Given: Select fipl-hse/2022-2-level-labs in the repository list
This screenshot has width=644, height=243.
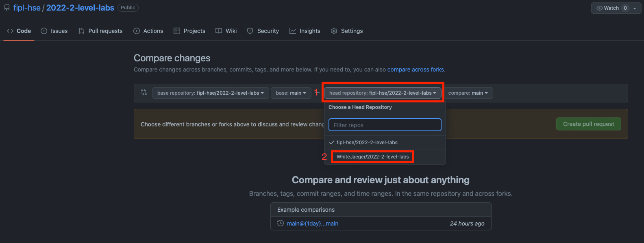Looking at the screenshot, I should pos(385,143).
